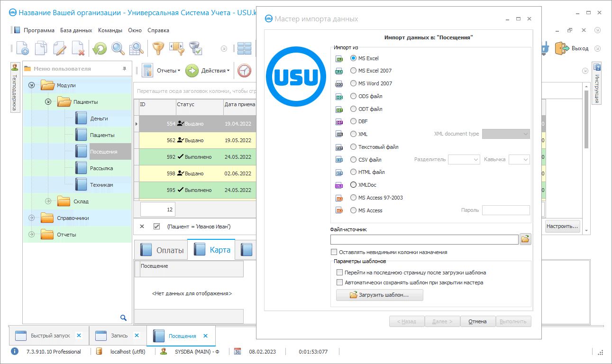Enable auto-save template on wizard close
The height and width of the screenshot is (364, 612).
[x=339, y=282]
